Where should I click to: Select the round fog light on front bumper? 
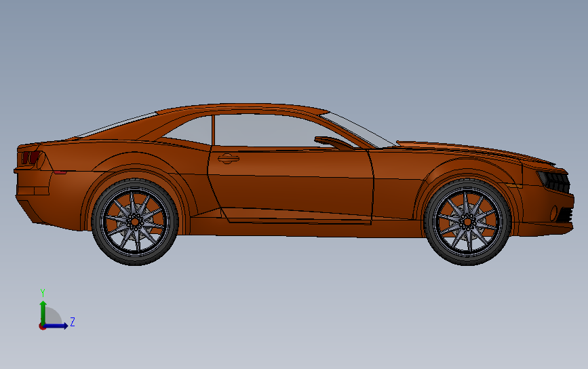pos(553,214)
